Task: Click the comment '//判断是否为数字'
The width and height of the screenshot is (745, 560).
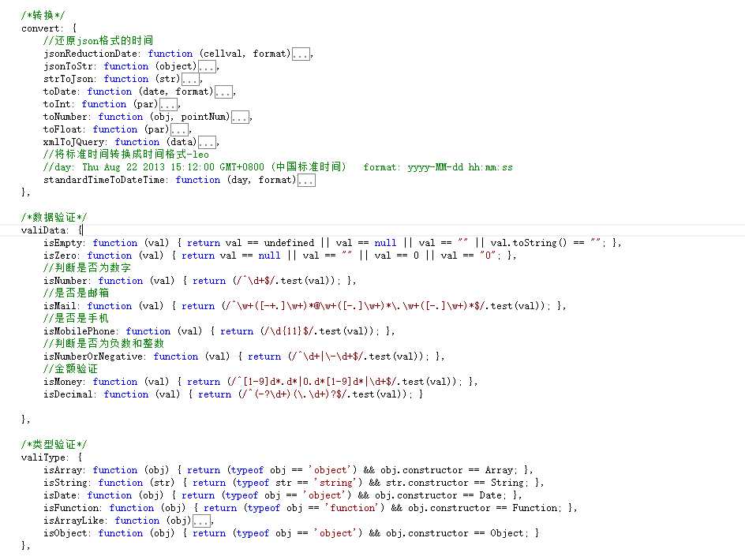Action: click(x=87, y=268)
